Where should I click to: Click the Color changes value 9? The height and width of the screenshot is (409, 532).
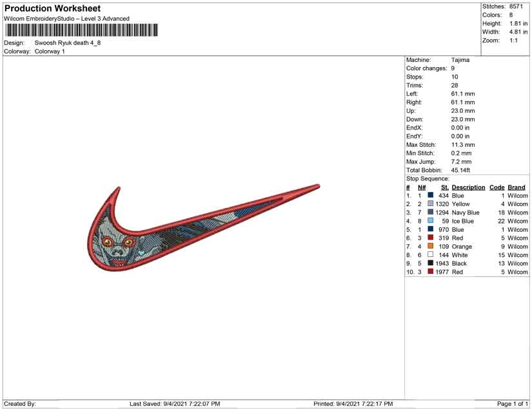(x=453, y=68)
